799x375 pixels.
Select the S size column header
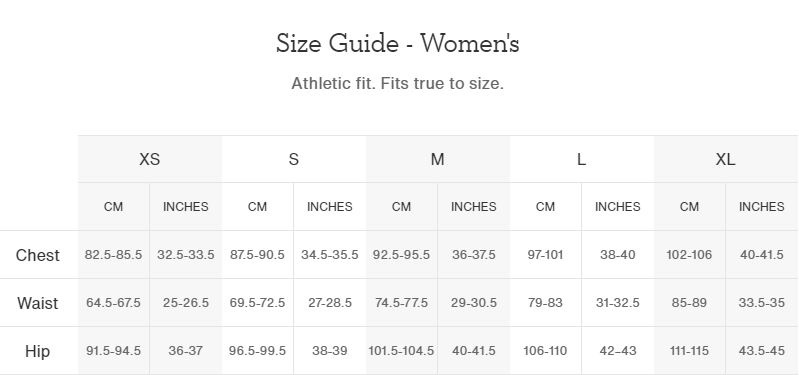coord(294,159)
